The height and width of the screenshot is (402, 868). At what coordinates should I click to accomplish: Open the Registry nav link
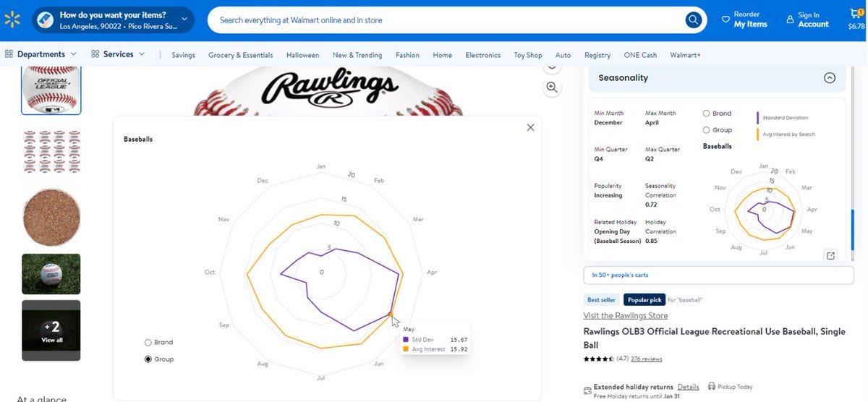(597, 55)
